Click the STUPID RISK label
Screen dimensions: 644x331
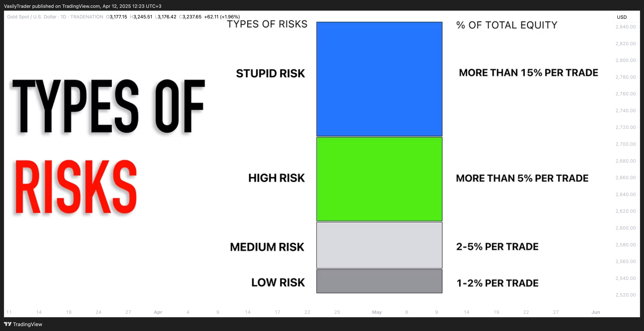coord(270,73)
